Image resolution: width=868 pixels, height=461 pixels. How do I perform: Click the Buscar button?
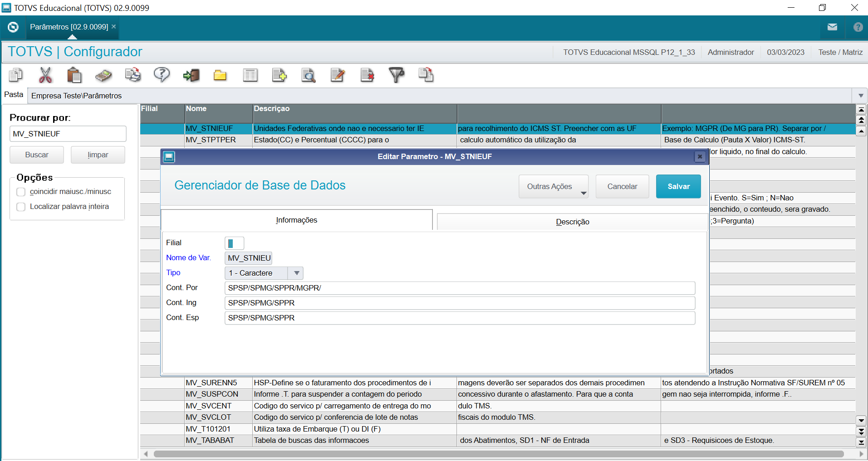pyautogui.click(x=37, y=155)
